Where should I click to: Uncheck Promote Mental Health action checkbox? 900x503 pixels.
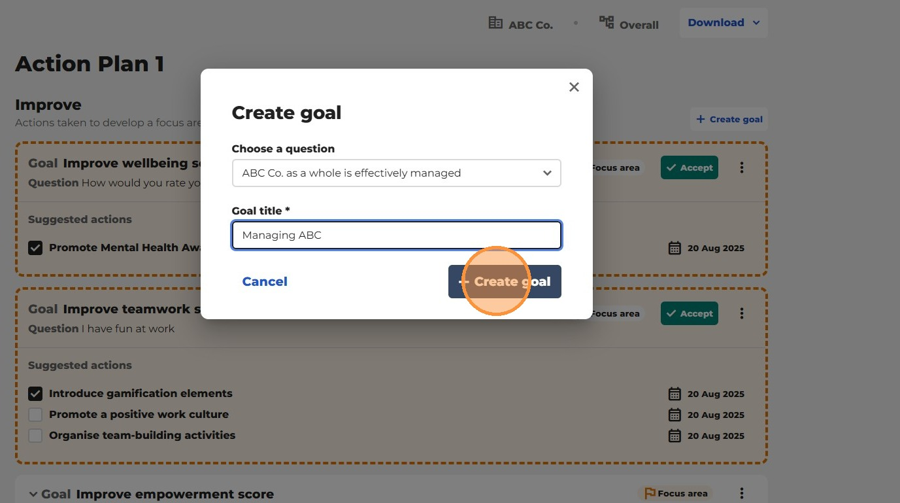[35, 247]
